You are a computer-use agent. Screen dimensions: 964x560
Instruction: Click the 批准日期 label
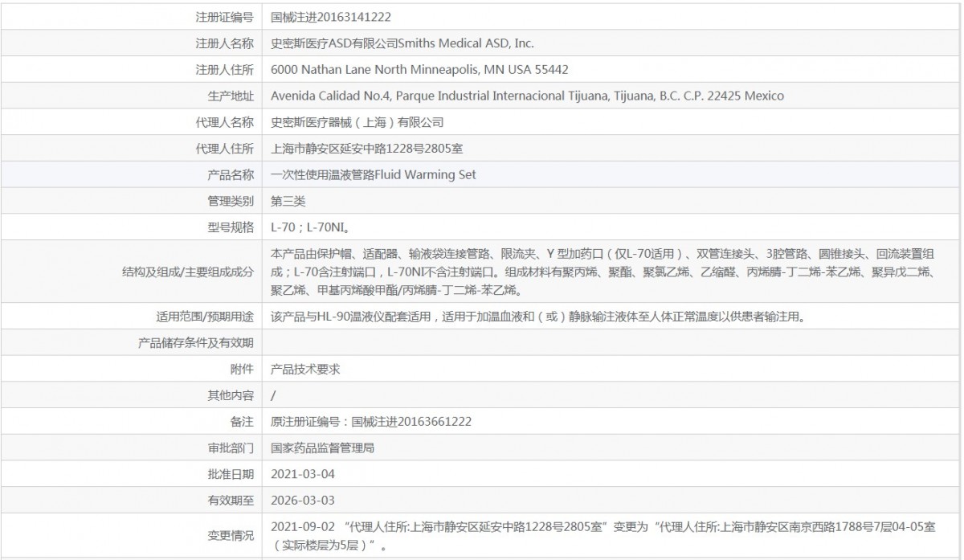231,474
